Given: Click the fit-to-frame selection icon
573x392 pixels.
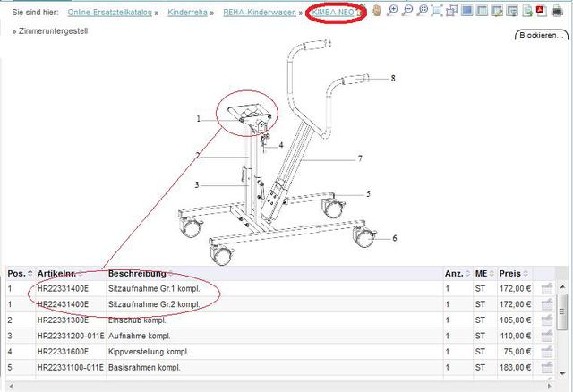Looking at the screenshot, I should [437, 11].
